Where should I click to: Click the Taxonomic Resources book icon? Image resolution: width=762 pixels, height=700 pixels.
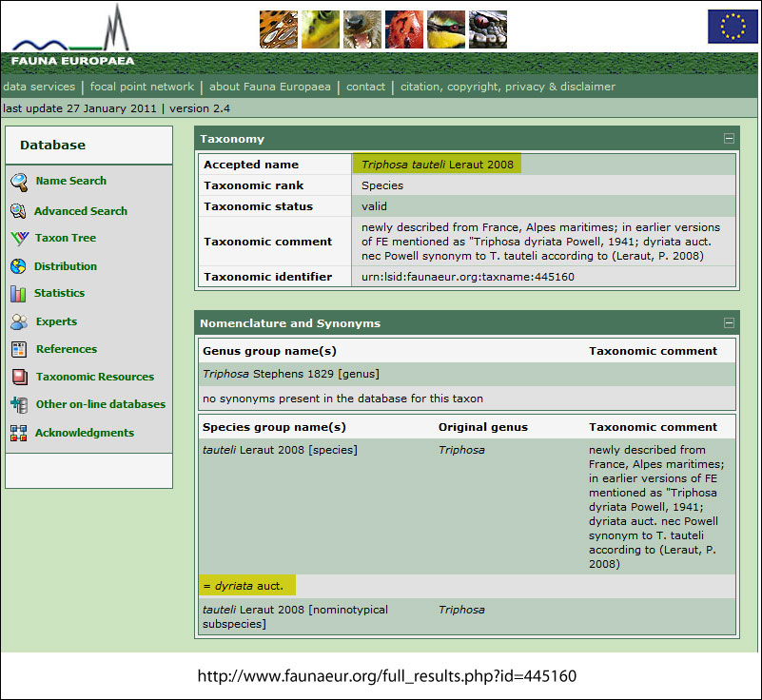tap(18, 377)
